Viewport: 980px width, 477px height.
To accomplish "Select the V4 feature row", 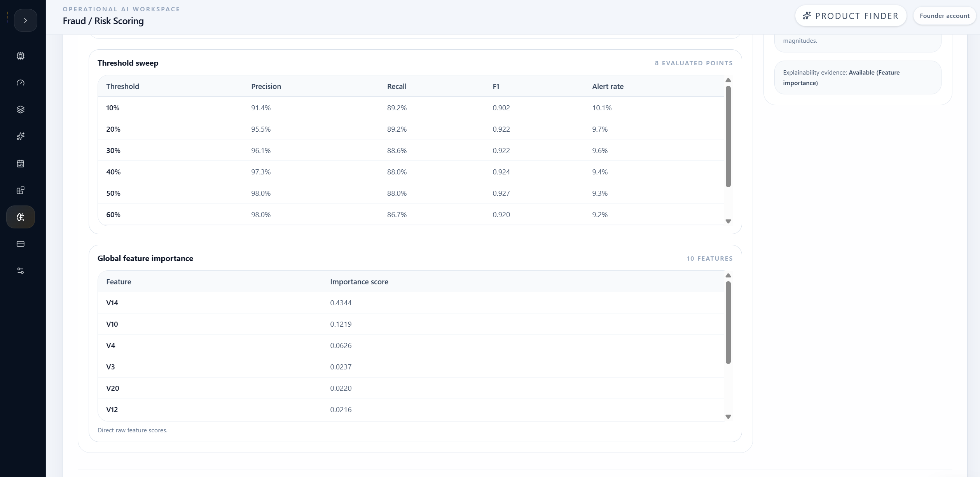I will pos(411,345).
